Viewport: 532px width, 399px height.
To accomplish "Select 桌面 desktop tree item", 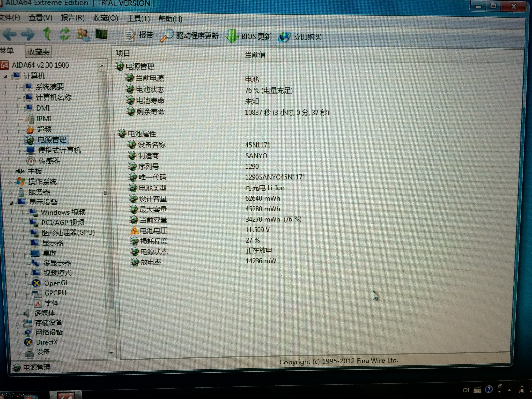I will point(50,253).
